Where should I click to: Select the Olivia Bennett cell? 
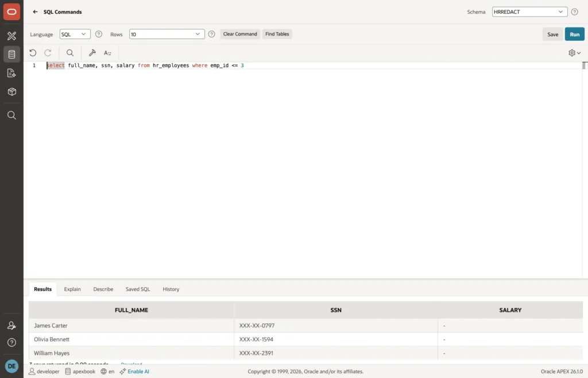(x=131, y=340)
